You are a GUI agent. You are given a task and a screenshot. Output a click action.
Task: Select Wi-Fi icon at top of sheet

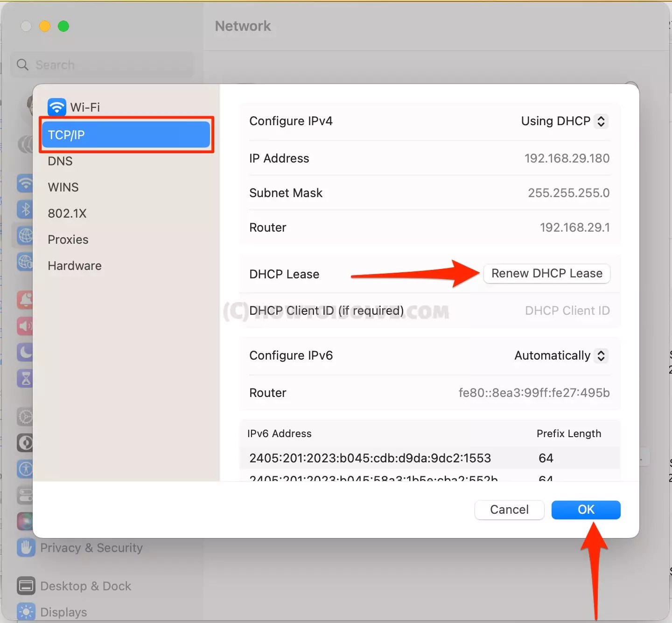56,106
